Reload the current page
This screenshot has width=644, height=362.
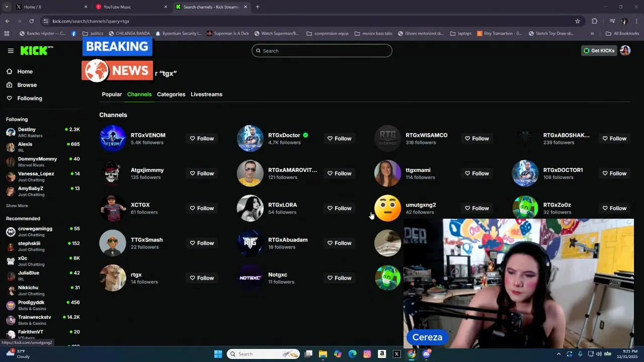[31, 21]
